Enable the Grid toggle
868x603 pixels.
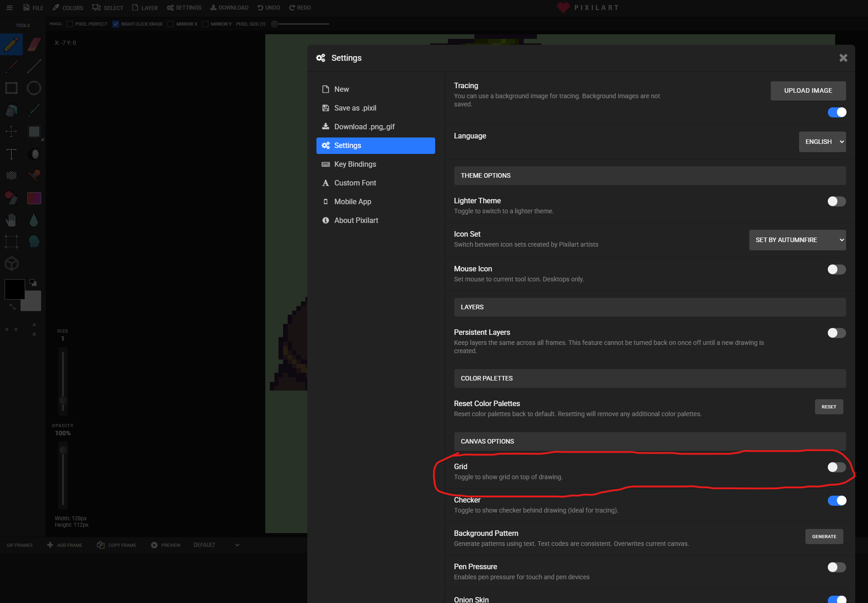click(x=836, y=467)
